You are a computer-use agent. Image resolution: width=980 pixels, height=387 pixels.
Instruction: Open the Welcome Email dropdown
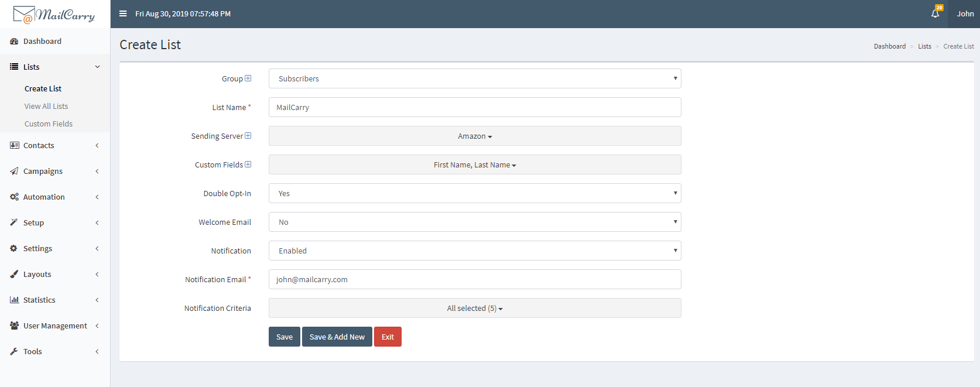click(x=475, y=222)
